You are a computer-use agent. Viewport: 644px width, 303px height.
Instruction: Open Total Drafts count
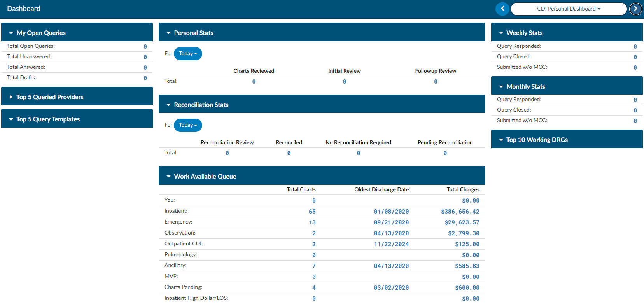tap(145, 78)
